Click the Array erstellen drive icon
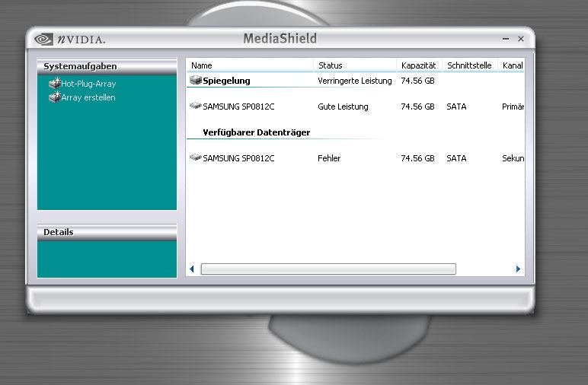The image size is (588, 385). (55, 97)
